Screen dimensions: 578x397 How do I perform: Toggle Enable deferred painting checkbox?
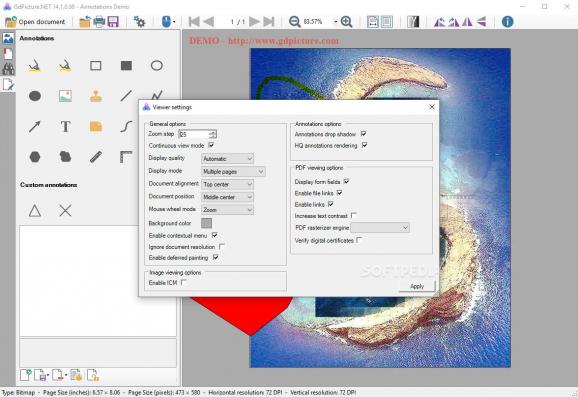point(216,257)
